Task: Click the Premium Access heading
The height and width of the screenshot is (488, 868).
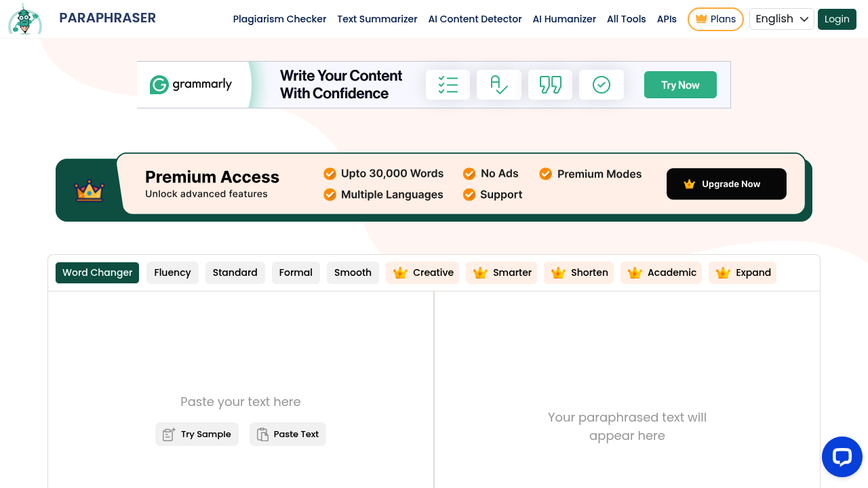Action: point(212,177)
